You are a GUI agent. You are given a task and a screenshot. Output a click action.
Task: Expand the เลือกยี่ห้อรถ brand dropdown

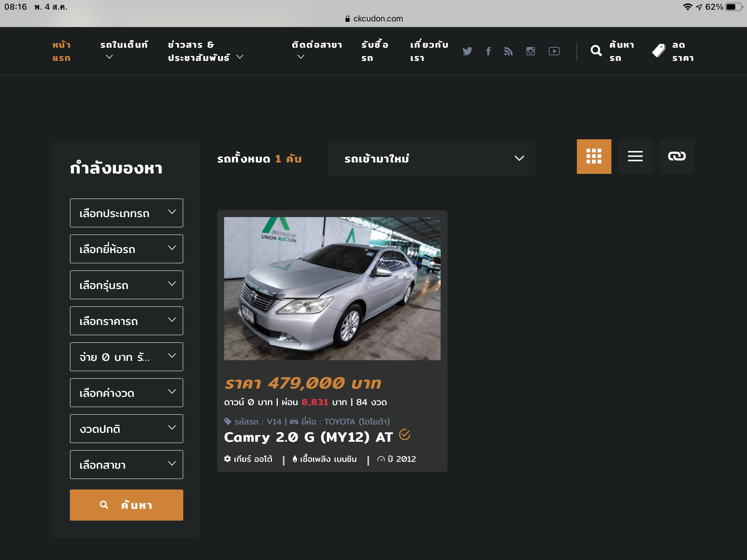pyautogui.click(x=126, y=249)
